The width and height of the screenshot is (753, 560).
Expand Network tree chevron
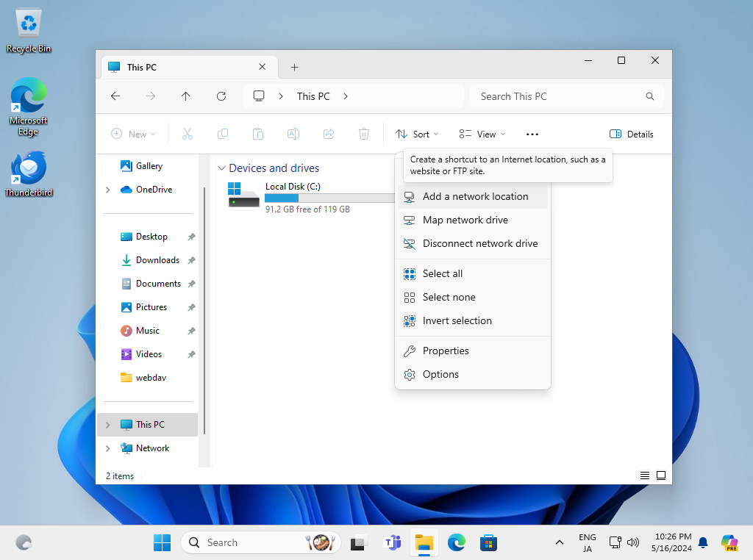[x=108, y=448]
